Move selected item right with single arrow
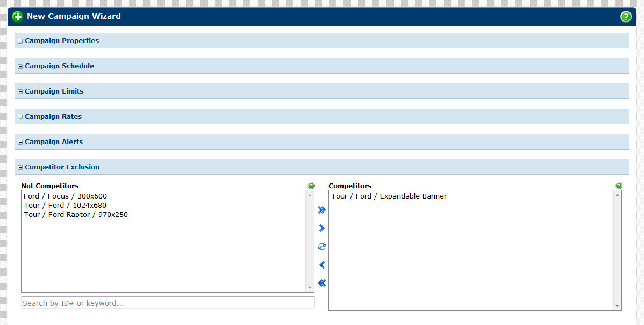The height and width of the screenshot is (325, 644). coord(322,228)
